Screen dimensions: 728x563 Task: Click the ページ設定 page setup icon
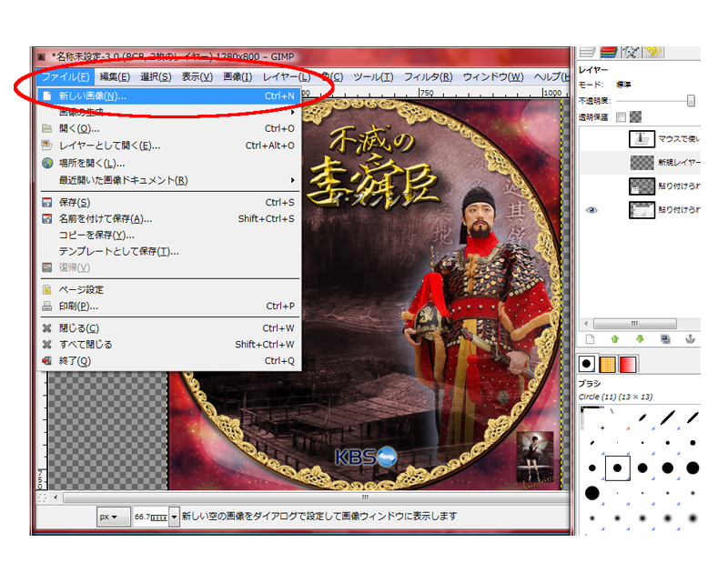tap(47, 289)
